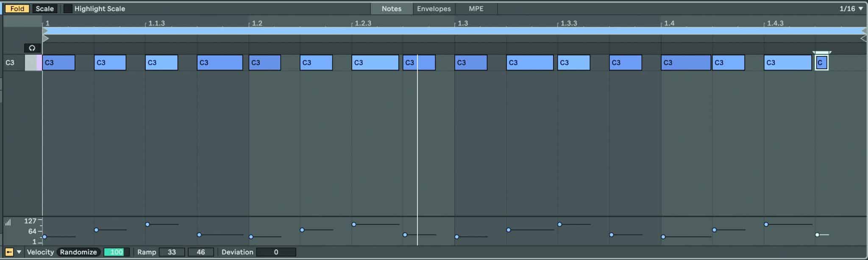Click the velocity marker of the 1.2.3 note
The image size is (868, 260).
(x=354, y=224)
